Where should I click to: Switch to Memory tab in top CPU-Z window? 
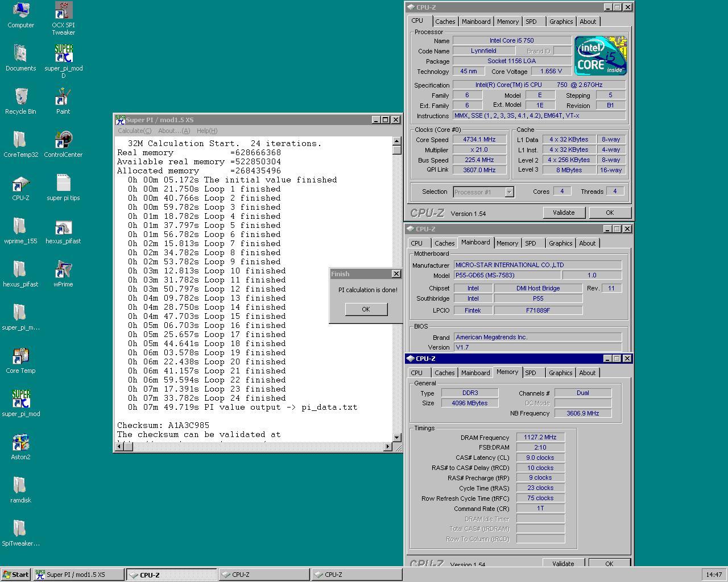[507, 22]
